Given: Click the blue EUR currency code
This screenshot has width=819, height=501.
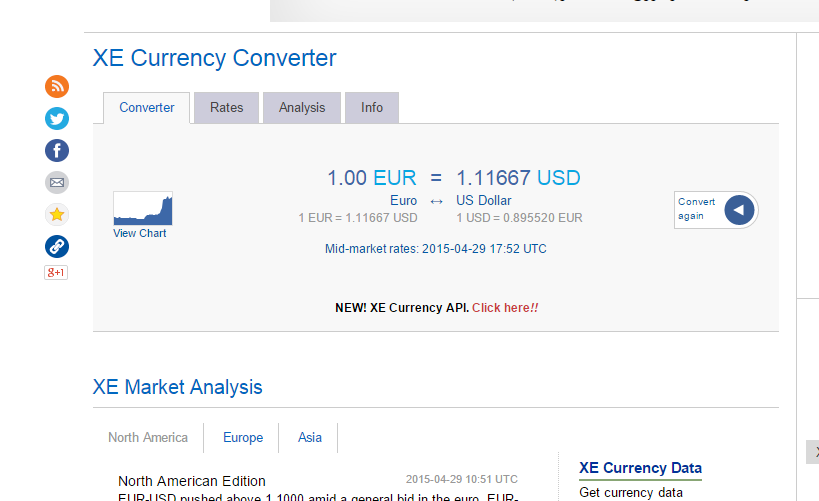Looking at the screenshot, I should tap(395, 178).
